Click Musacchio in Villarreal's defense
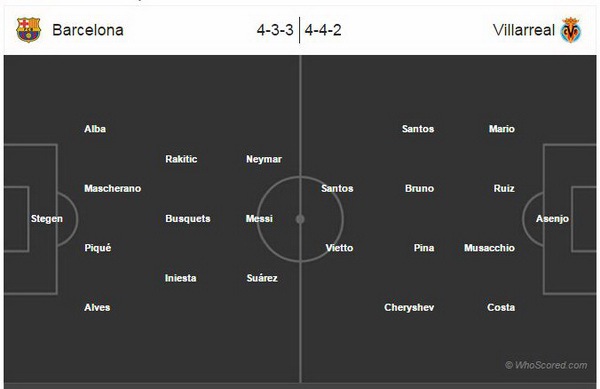This screenshot has width=600, height=389. click(x=489, y=248)
